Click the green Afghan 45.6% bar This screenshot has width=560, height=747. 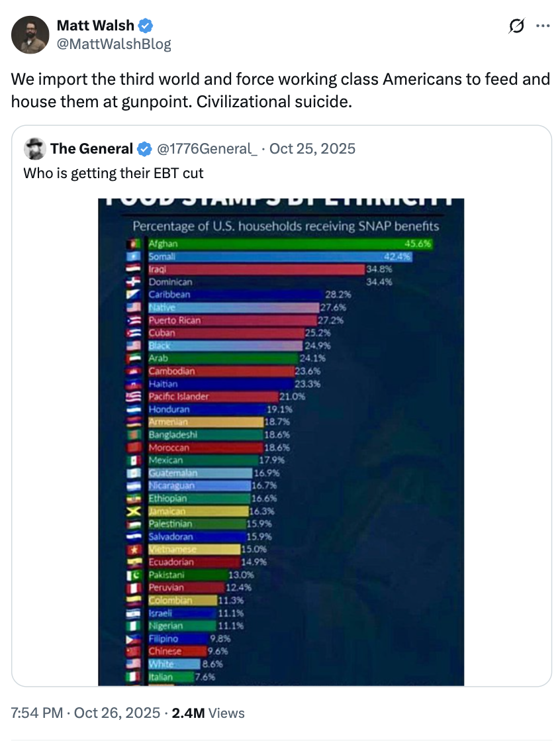291,244
